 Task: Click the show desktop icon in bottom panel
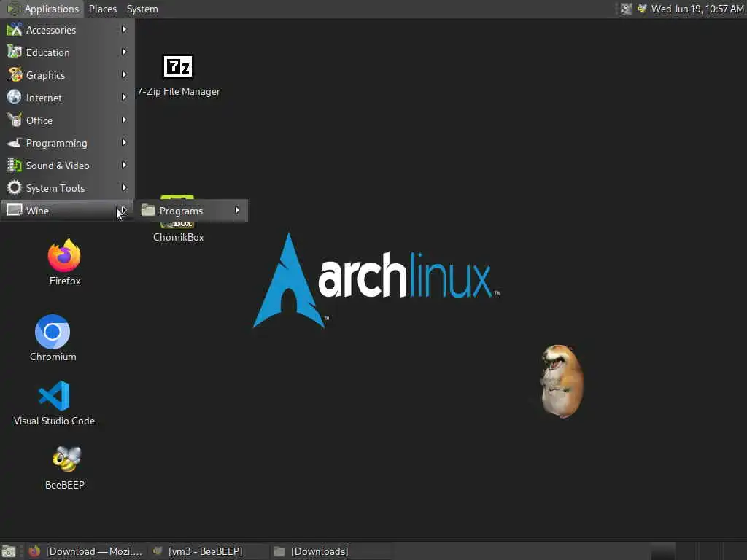9,551
